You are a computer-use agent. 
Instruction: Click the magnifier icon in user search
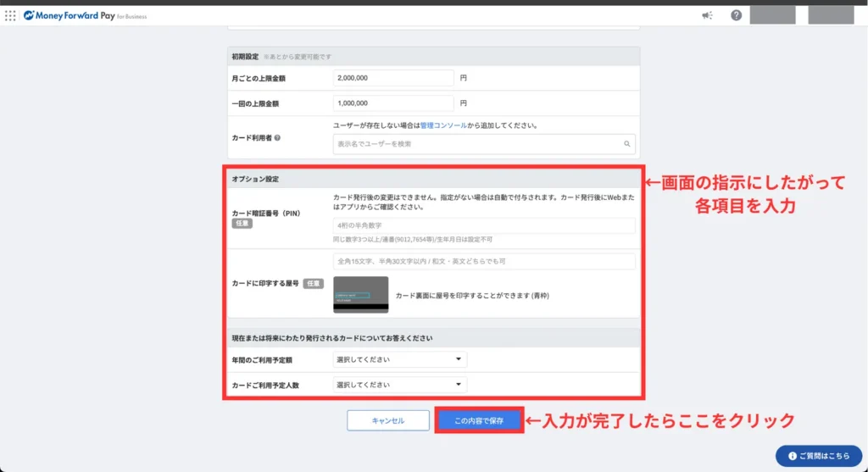point(627,144)
